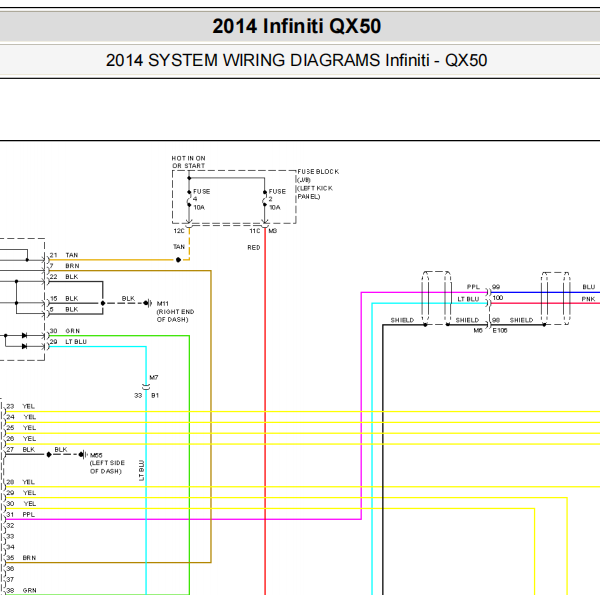This screenshot has height=595, width=600.
Task: Click the 'RED' wire color label
Action: (254, 248)
